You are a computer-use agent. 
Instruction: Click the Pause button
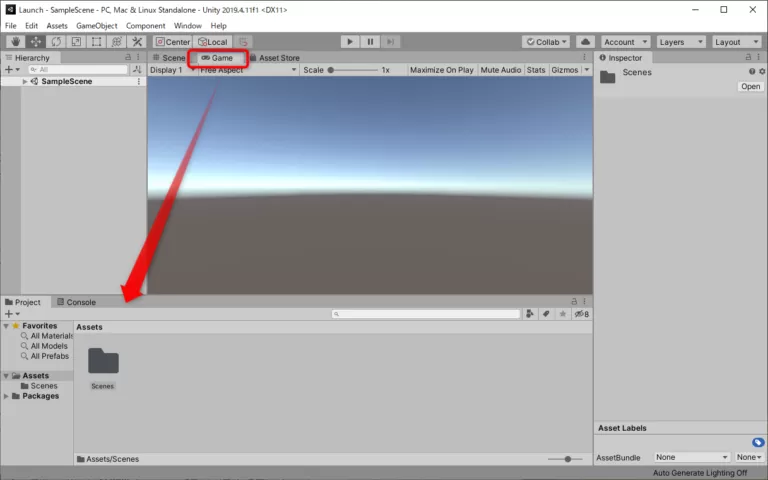(x=370, y=42)
